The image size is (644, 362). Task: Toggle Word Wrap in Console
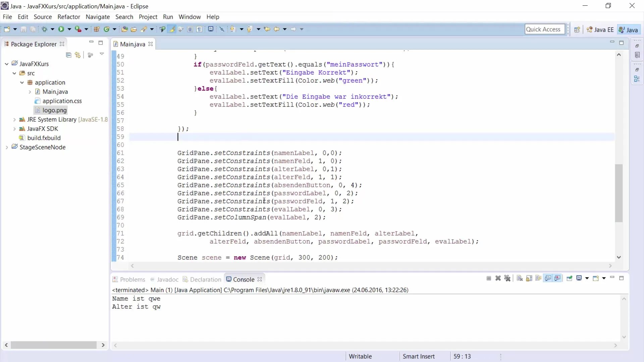[538, 278]
